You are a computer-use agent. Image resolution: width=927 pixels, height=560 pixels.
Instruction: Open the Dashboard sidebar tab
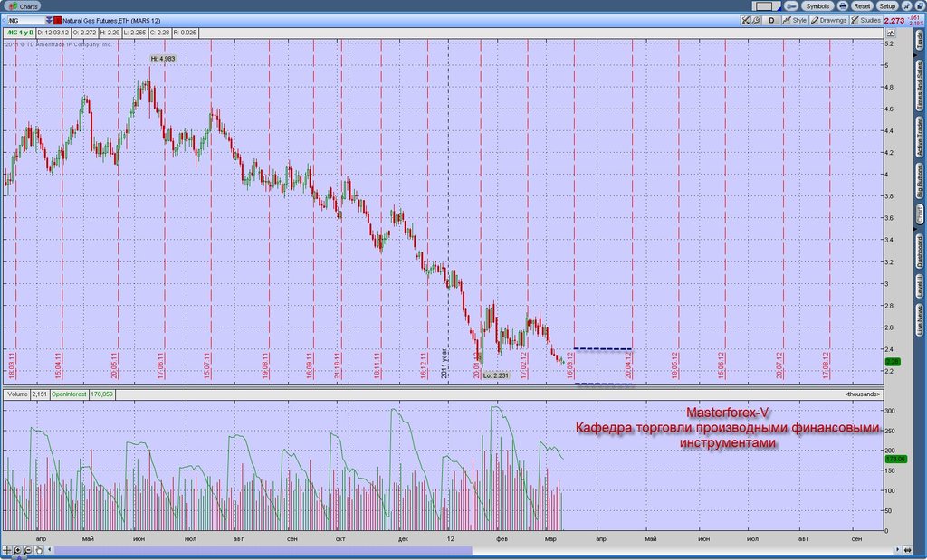point(920,252)
